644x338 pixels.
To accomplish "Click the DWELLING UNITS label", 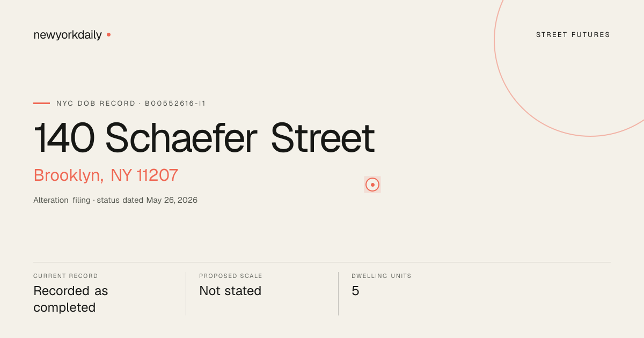I will pos(382,276).
